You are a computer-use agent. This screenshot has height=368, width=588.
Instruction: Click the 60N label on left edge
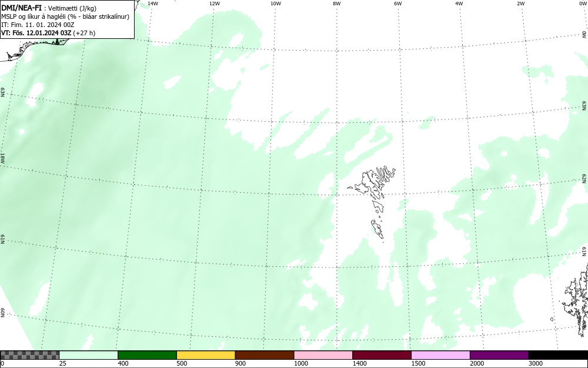pos(2,313)
